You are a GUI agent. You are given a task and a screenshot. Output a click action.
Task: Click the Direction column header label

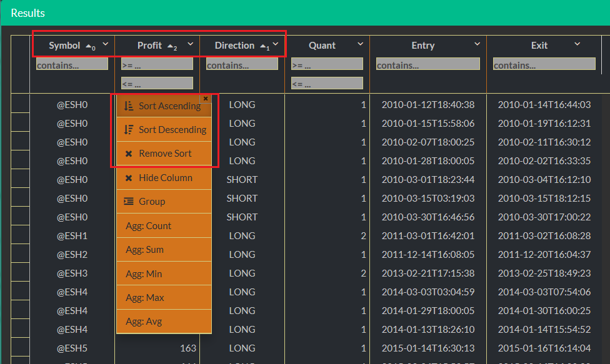234,46
